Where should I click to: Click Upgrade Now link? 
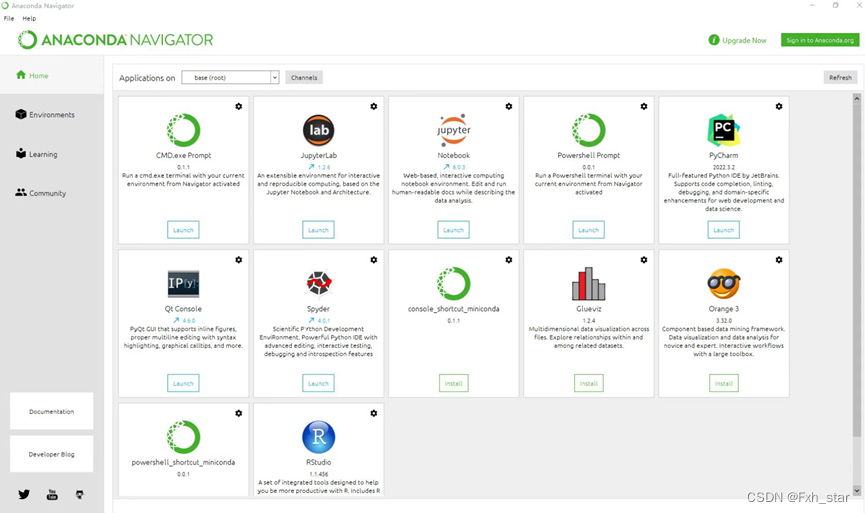(738, 40)
